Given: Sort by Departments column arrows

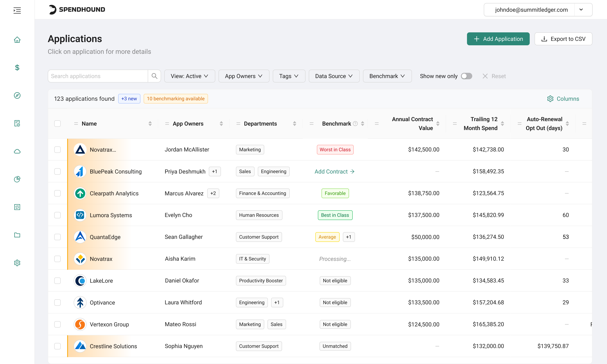Looking at the screenshot, I should click(294, 124).
